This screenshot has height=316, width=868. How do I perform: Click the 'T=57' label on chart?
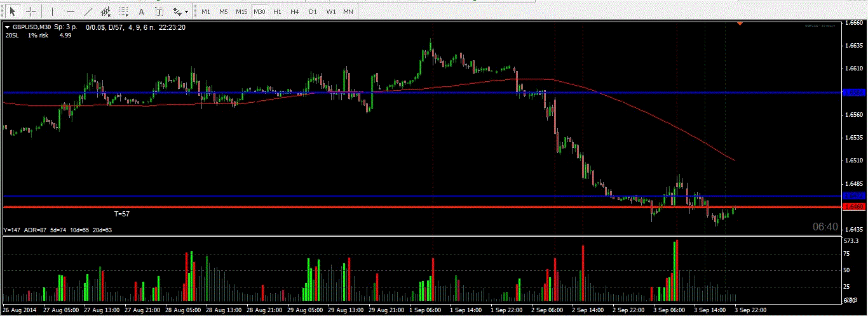pos(122,214)
